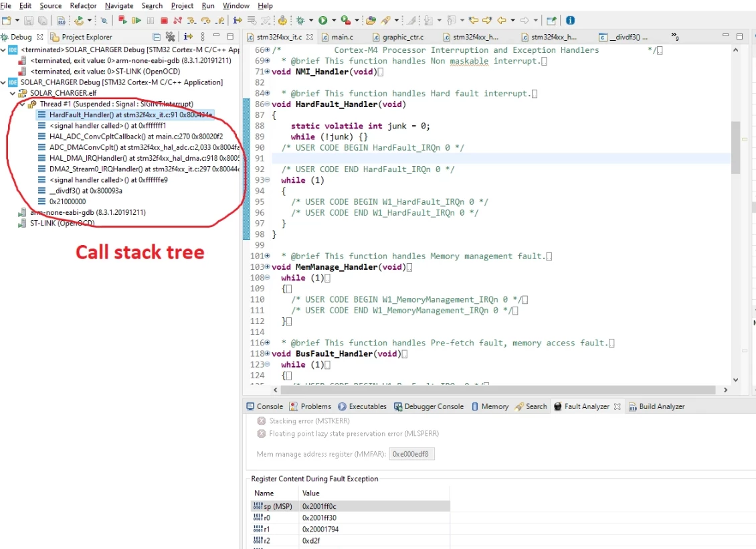Open the Source menu
Viewport: 756px width, 549px height.
point(51,6)
